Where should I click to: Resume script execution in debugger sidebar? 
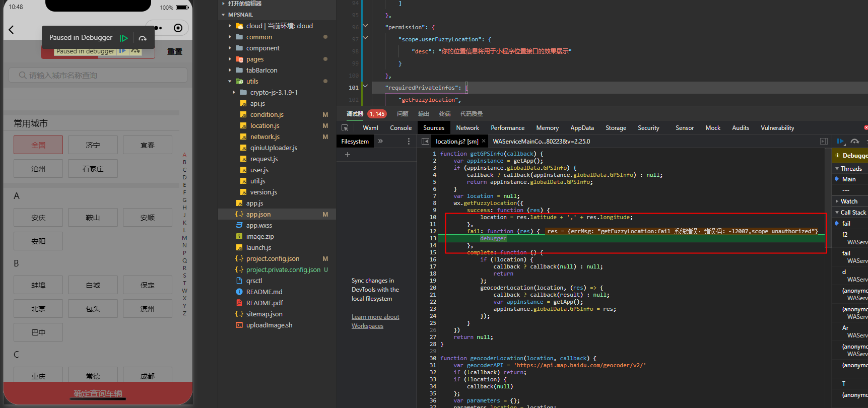click(x=840, y=142)
